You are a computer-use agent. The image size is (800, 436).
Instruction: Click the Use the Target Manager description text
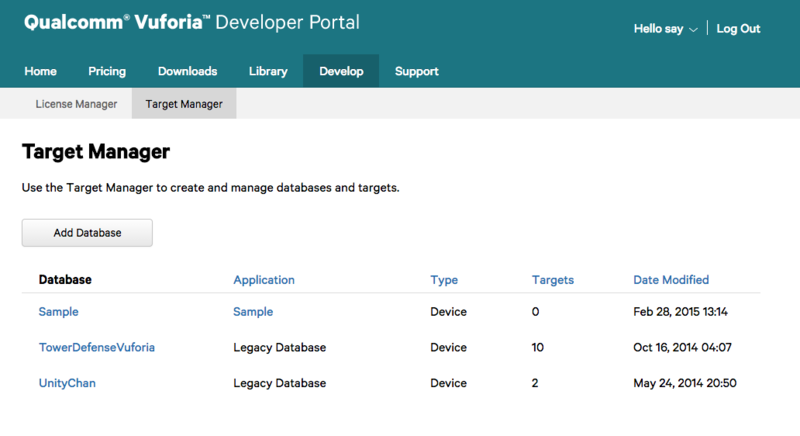[x=210, y=188]
